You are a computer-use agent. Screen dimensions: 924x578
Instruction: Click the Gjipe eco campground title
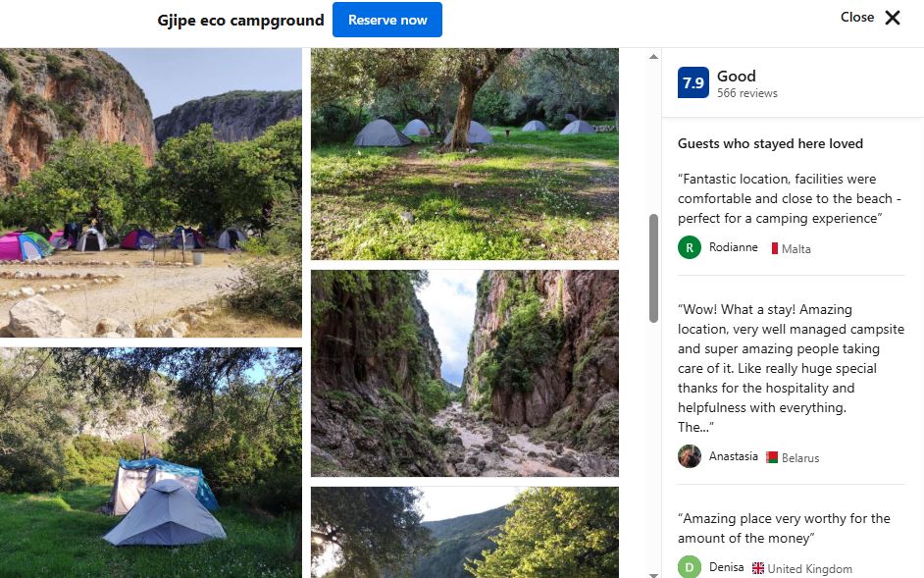[240, 20]
